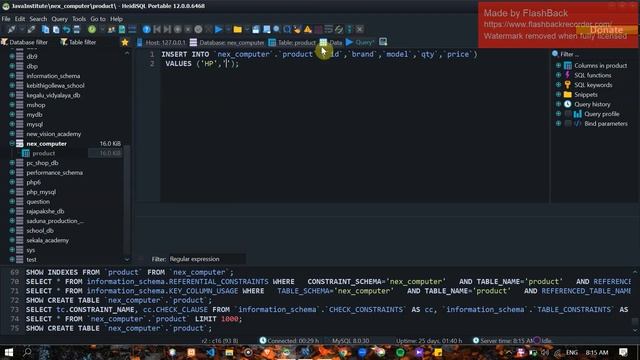
Task: Open the run query dropdown arrow
Action: pyautogui.click(x=227, y=29)
